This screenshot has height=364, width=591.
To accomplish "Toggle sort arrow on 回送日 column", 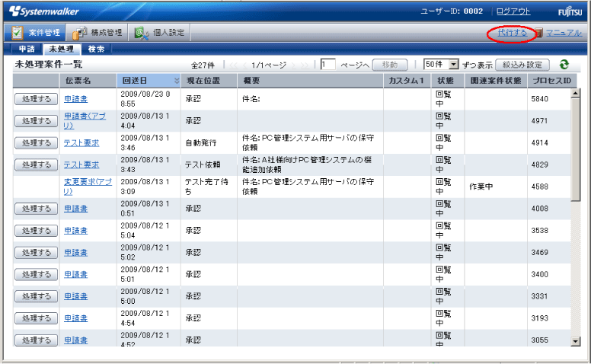I will pos(177,81).
